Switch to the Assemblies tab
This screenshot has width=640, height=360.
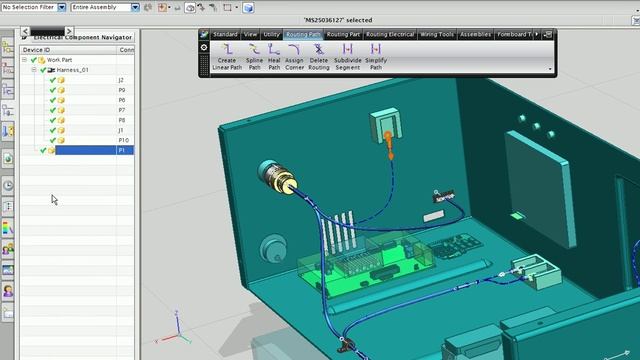(476, 35)
